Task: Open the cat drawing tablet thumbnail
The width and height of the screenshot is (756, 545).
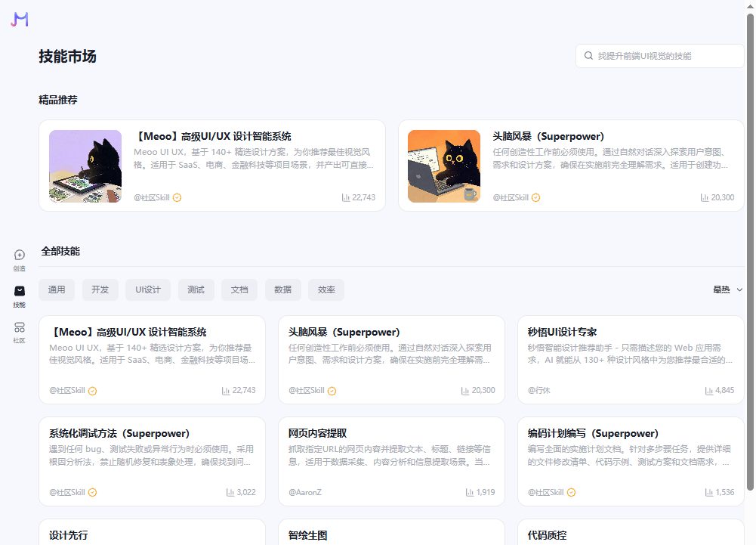Action: [85, 166]
